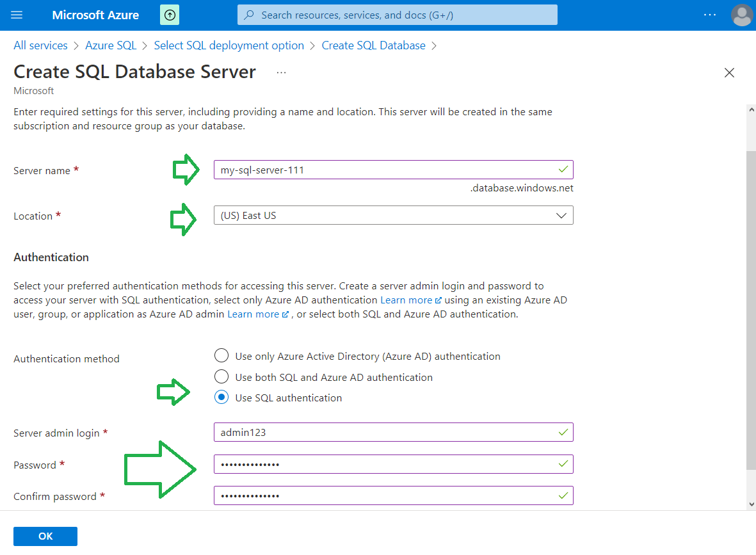
Task: Click the Server name label
Action: pos(42,171)
